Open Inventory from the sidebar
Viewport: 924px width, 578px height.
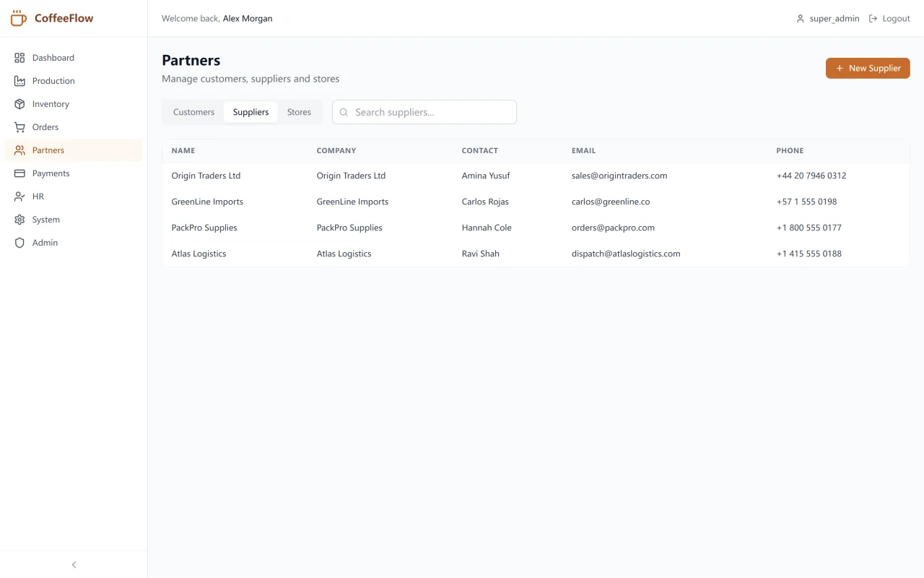(x=74, y=104)
